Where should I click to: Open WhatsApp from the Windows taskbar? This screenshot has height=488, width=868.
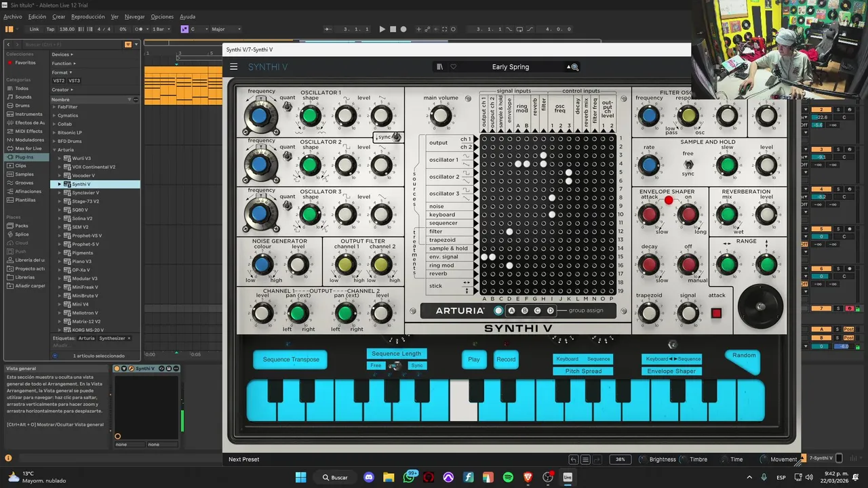click(x=408, y=477)
